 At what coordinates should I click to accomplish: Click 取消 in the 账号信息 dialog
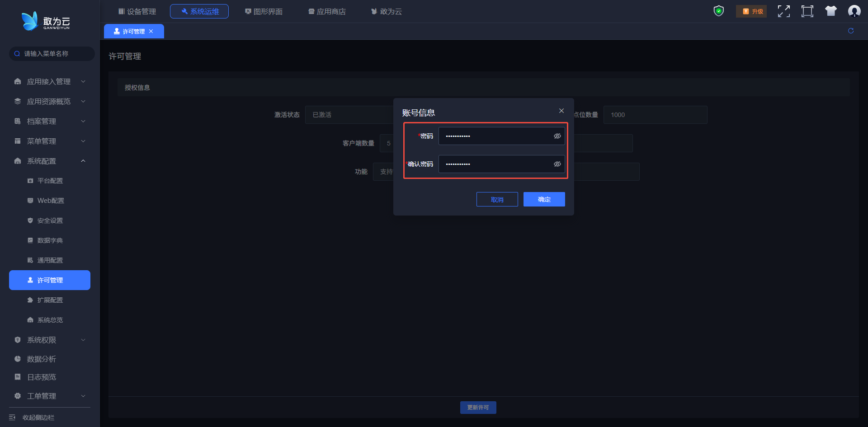coord(497,199)
